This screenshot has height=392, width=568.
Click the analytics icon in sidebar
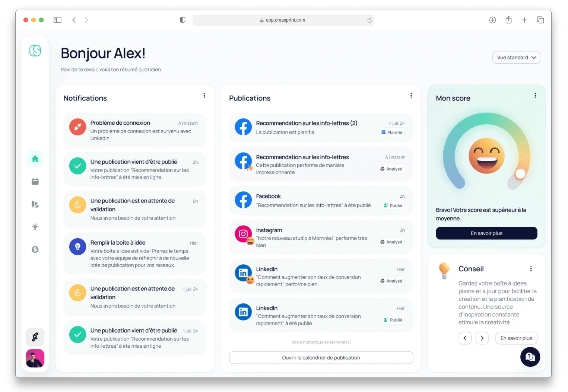(x=35, y=204)
